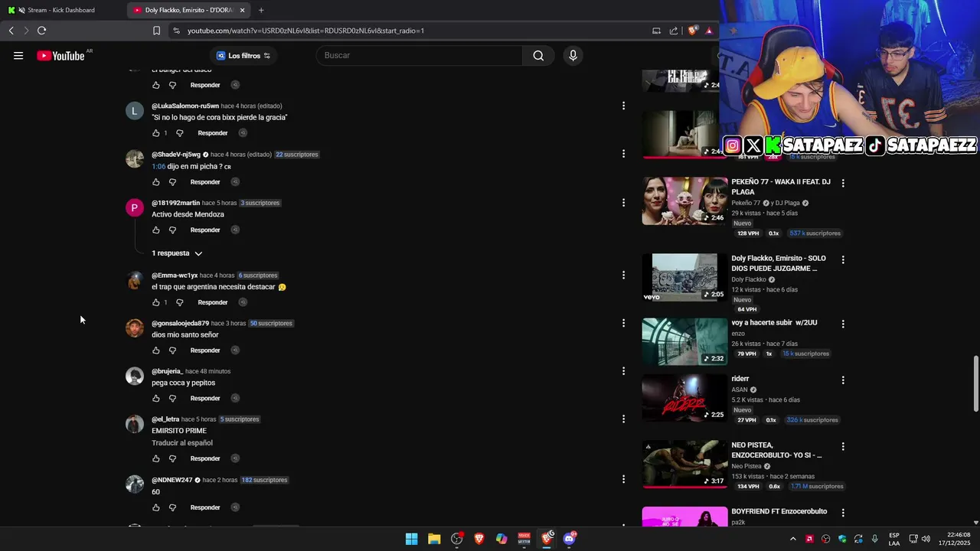Open options for 'SOLO DIOS PUEDE JUZGARME' video
Image resolution: width=980 pixels, height=551 pixels.
[843, 260]
